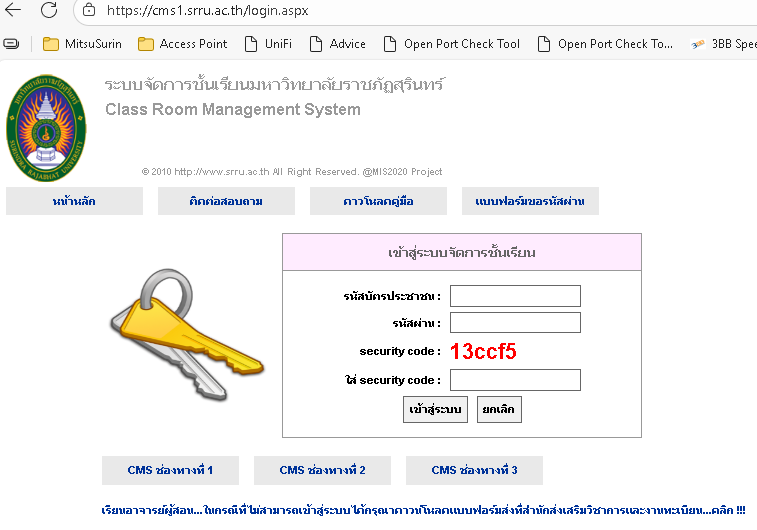
Task: Open the first Open Port Check Tool bookmark
Action: click(452, 44)
